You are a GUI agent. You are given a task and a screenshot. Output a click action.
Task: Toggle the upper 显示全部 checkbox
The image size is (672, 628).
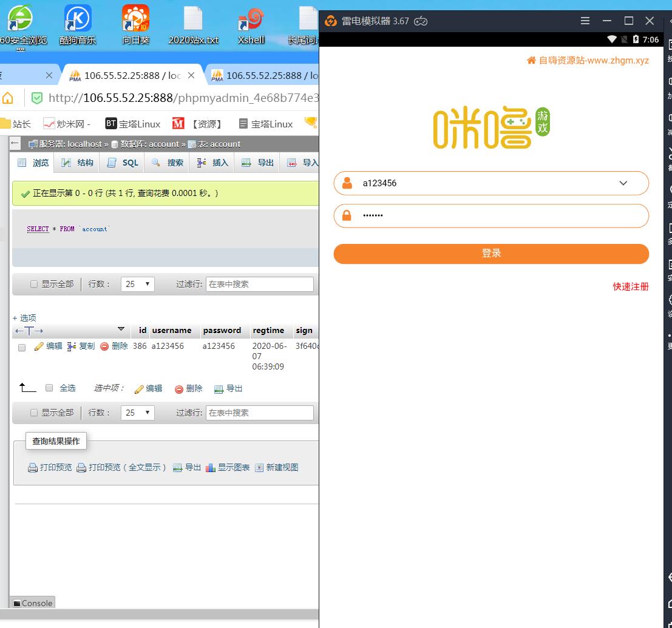tap(34, 284)
